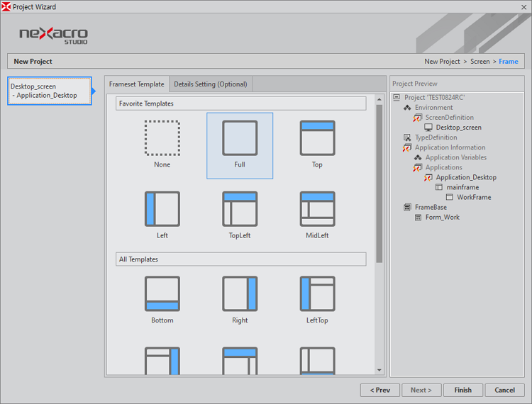Select the TopLeft frameset template
Viewport: 532px width, 404px height.
pos(240,209)
